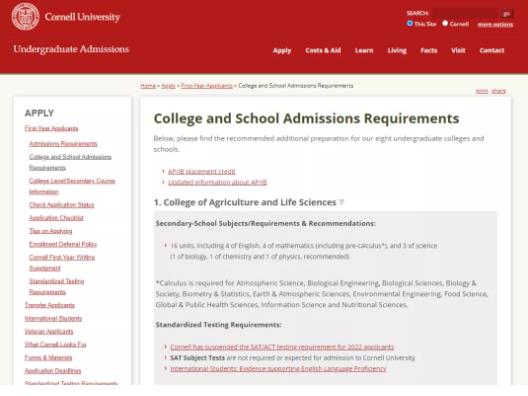The height and width of the screenshot is (396, 528).
Task: Open College and School Admissions Requirements sidebar link
Action: [70, 162]
